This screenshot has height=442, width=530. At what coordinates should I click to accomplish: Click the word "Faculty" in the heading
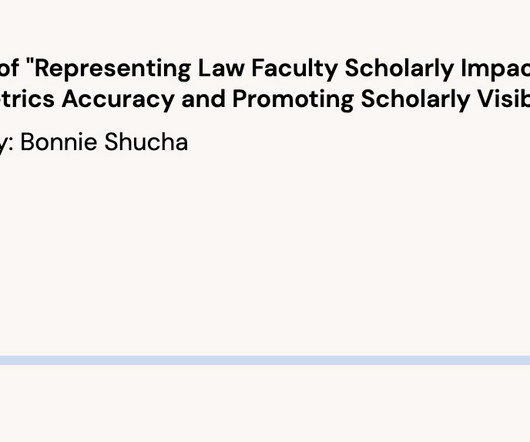click(294, 69)
